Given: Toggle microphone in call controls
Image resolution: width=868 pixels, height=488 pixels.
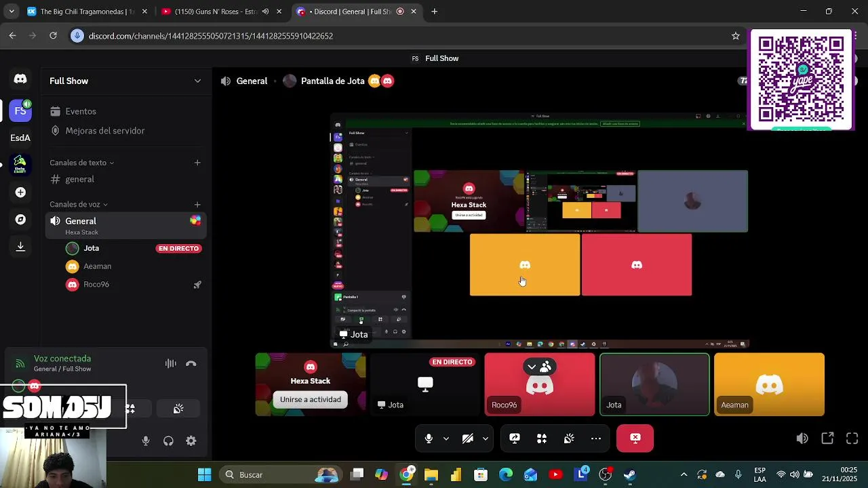Looking at the screenshot, I should pyautogui.click(x=429, y=439).
